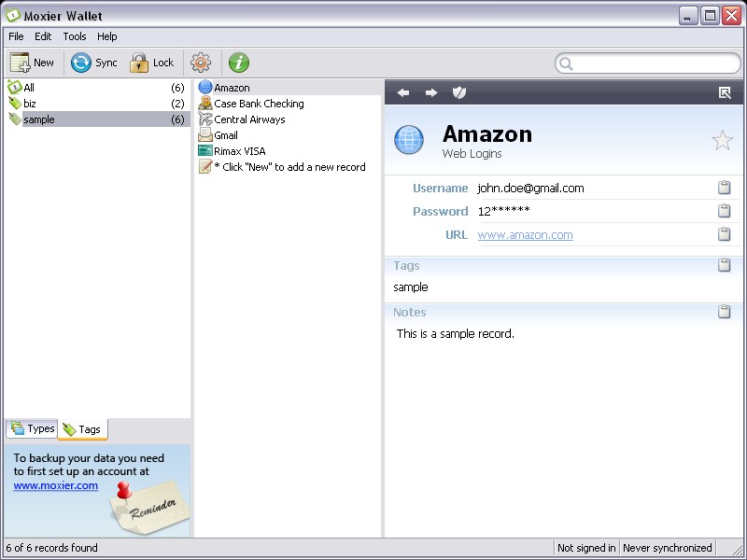Select the All category in the tag list
This screenshot has width=747, height=560.
(97, 87)
